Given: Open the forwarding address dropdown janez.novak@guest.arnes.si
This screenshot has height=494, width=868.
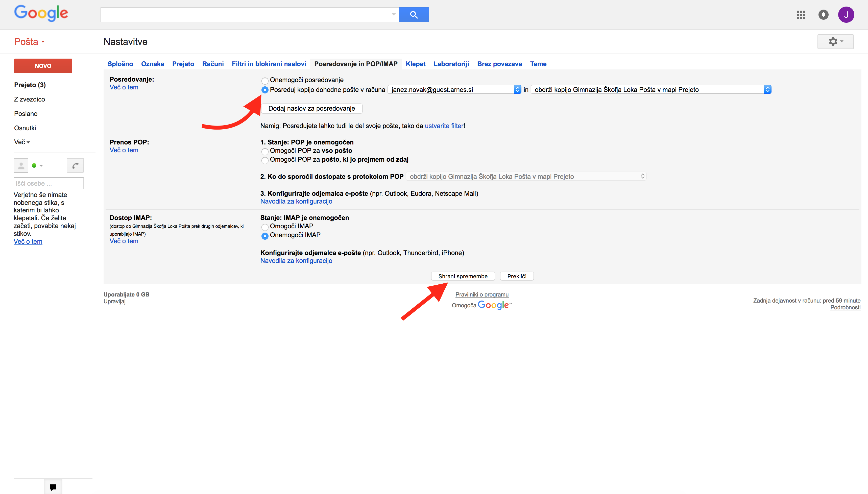Looking at the screenshot, I should pos(454,90).
